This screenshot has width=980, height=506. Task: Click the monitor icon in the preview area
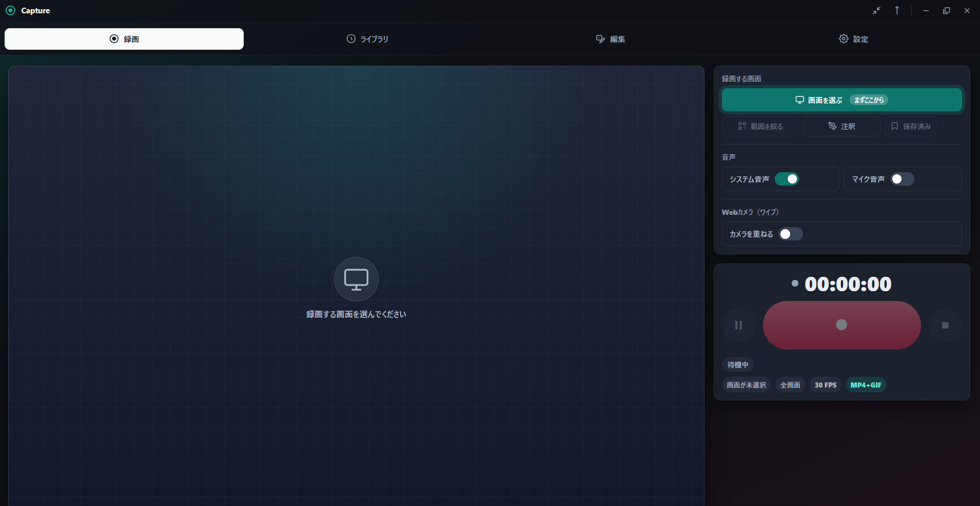[356, 279]
